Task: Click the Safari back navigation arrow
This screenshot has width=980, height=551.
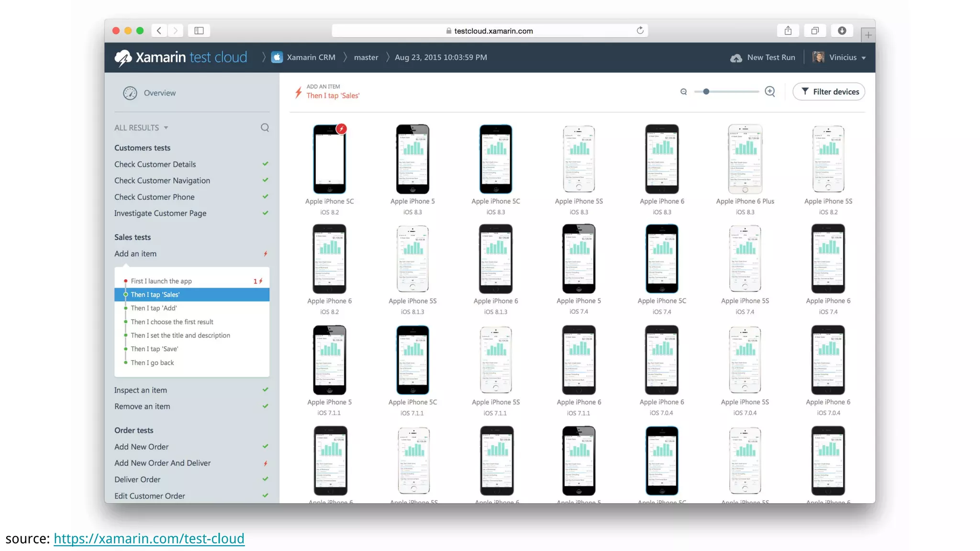Action: click(159, 31)
